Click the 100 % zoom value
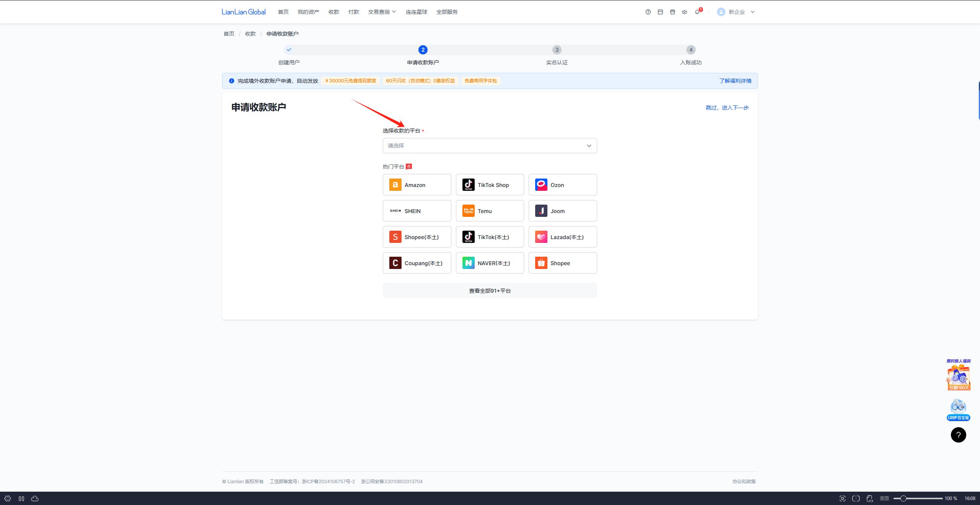The image size is (980, 505). [951, 498]
